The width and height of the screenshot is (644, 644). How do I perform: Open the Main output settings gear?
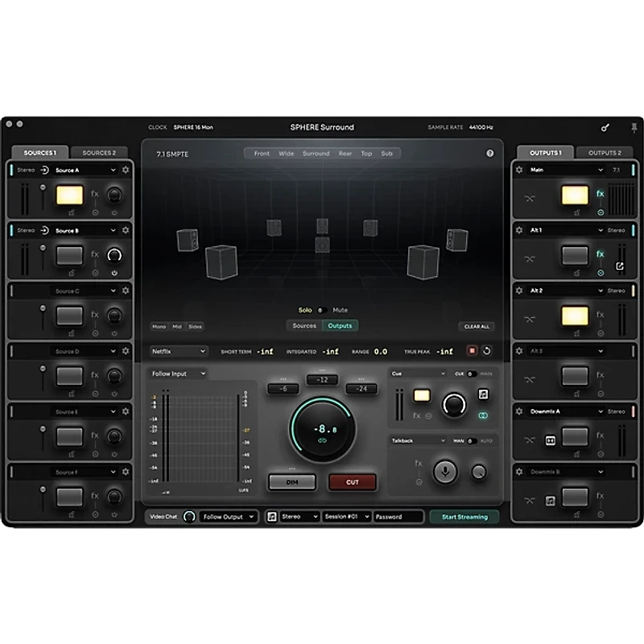(519, 171)
